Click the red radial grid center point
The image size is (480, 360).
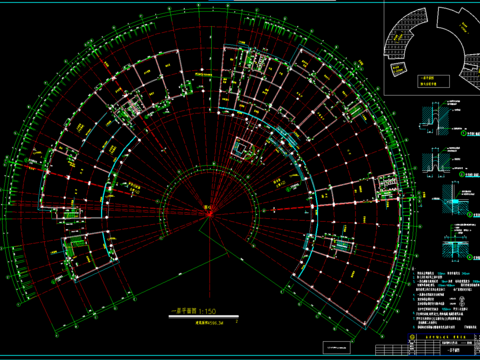click(x=210, y=215)
